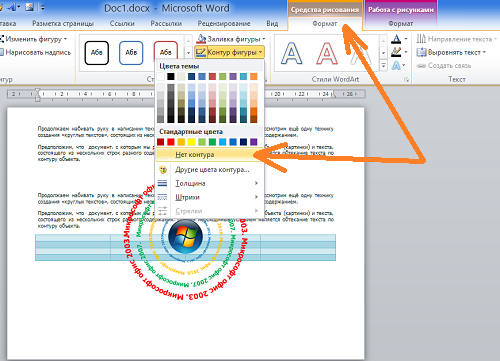
Task: Open Направление текста dropdown
Action: [456, 39]
